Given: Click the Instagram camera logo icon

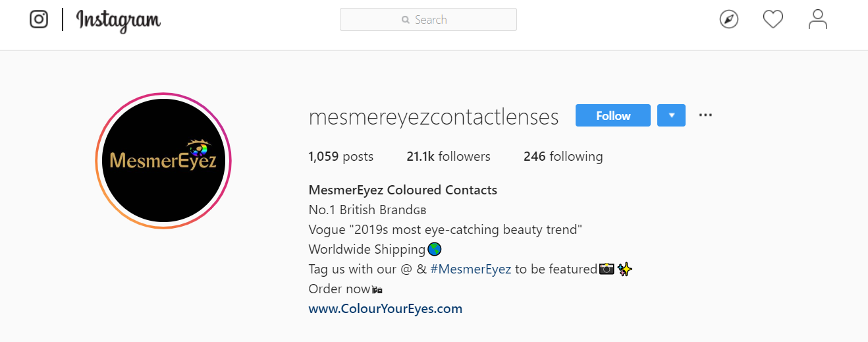Looking at the screenshot, I should 39,20.
